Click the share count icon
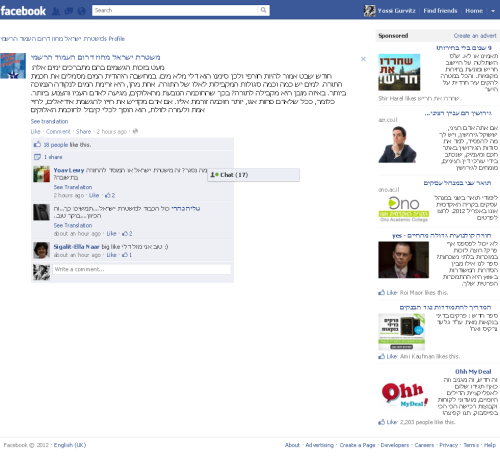Image resolution: width=500 pixels, height=468 pixels. click(37, 157)
